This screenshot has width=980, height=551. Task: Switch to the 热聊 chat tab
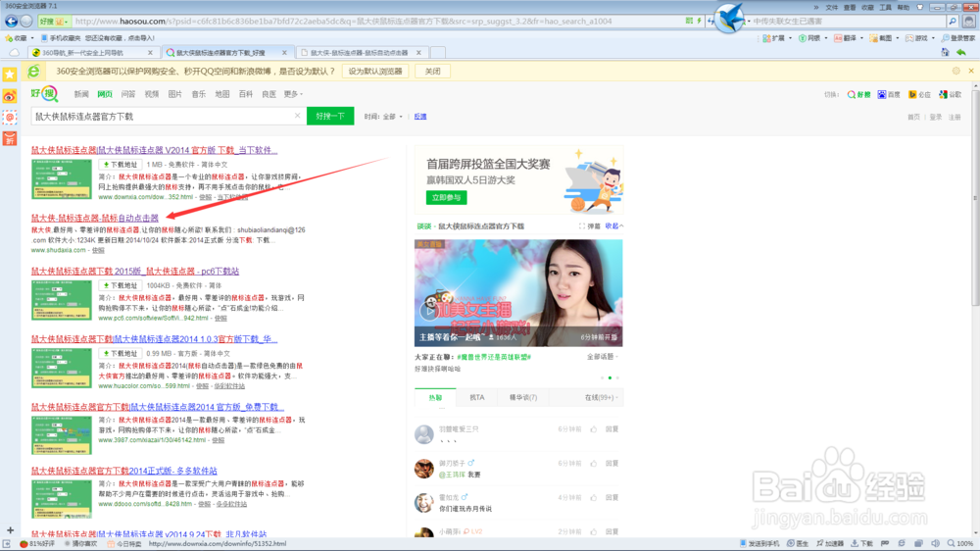(436, 397)
